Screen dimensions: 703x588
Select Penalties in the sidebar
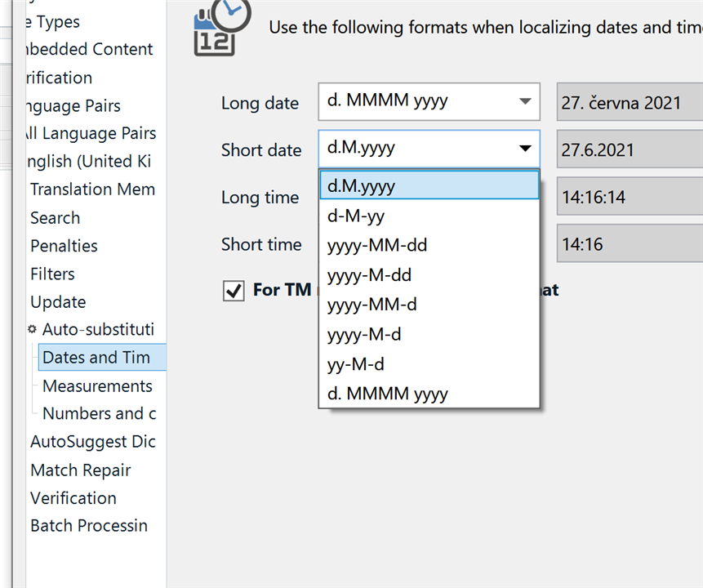click(x=63, y=245)
